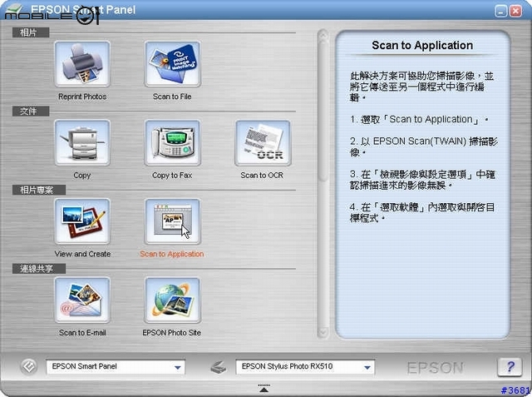The width and height of the screenshot is (532, 397).
Task: Launch the EPSON Photo Site icon
Action: pos(172,300)
